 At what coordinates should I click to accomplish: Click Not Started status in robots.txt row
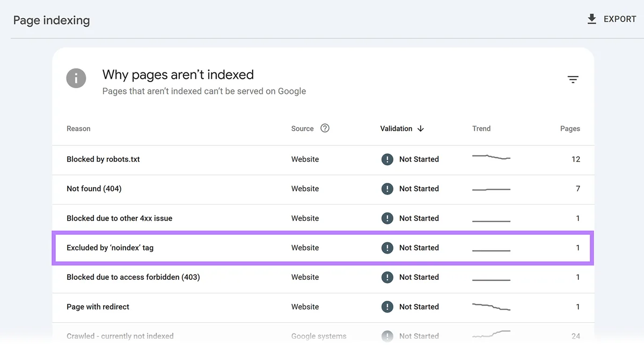coord(419,159)
